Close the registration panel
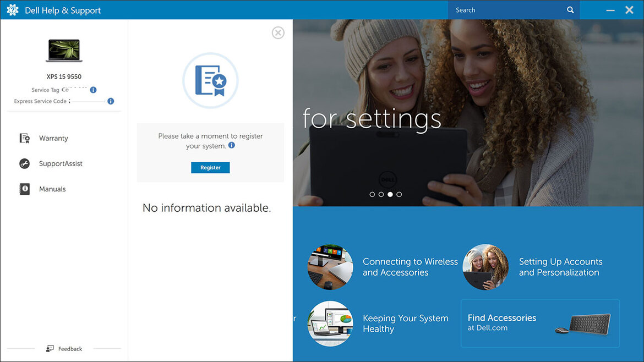 coord(278,33)
